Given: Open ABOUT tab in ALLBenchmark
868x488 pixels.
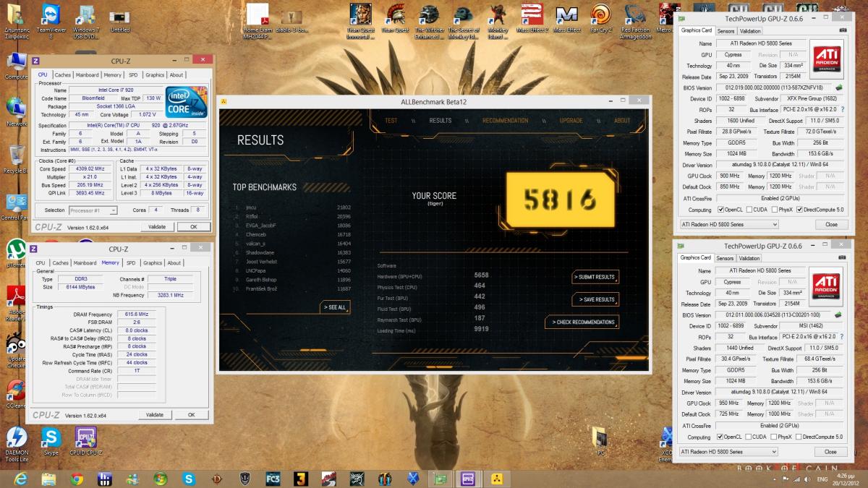Looking at the screenshot, I should (622, 121).
